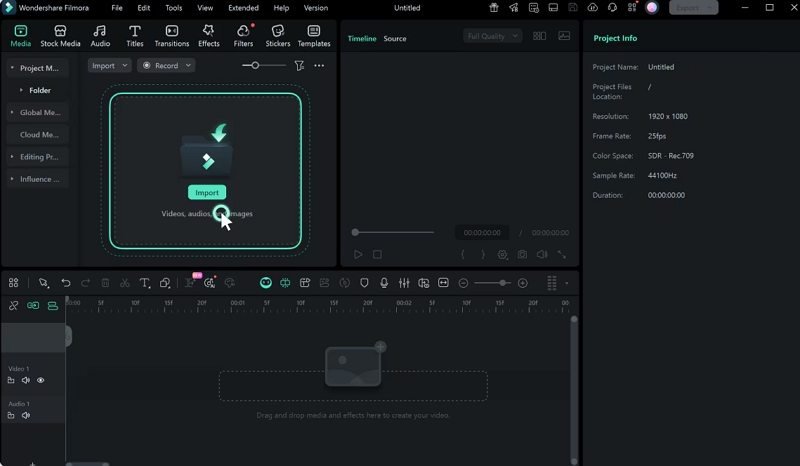This screenshot has height=466, width=800.
Task: Click the green Import button
Action: pyautogui.click(x=207, y=192)
